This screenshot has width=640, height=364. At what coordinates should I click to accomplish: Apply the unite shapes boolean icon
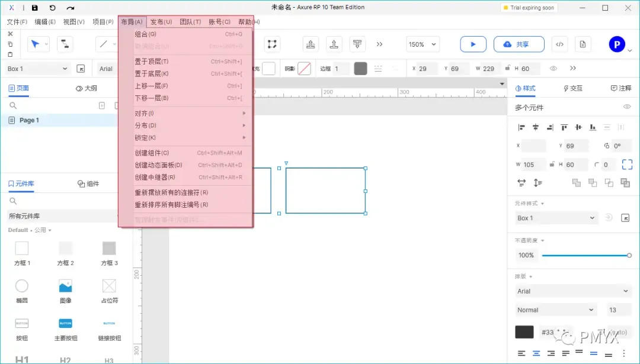[x=577, y=183]
